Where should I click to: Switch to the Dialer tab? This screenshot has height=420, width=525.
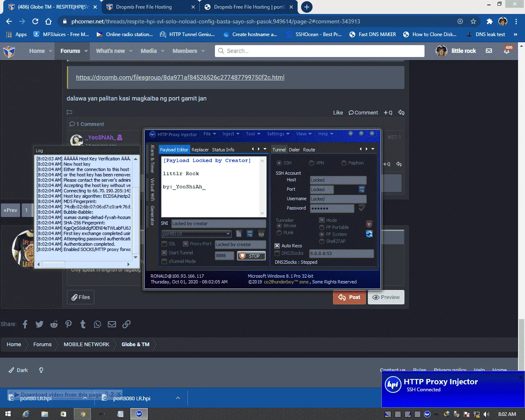[294, 150]
